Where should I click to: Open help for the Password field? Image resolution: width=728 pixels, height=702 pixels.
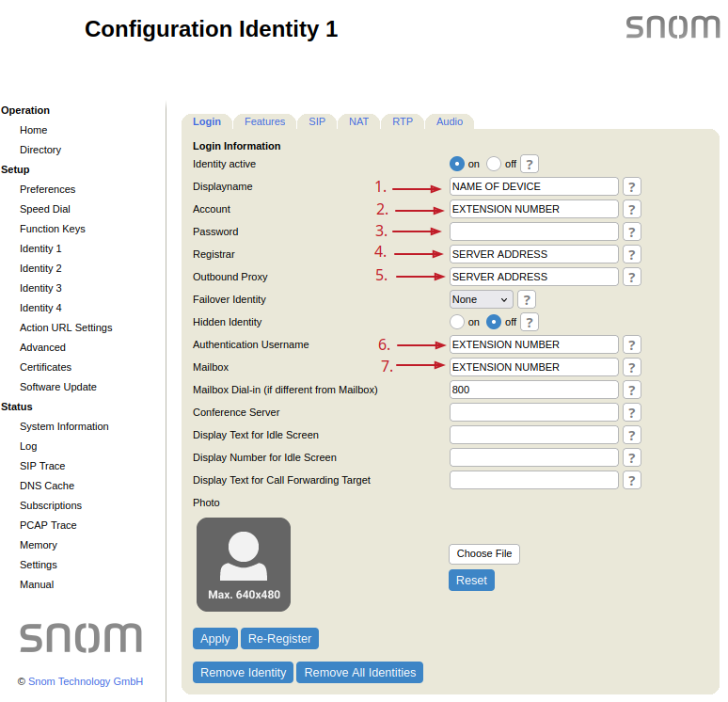632,231
